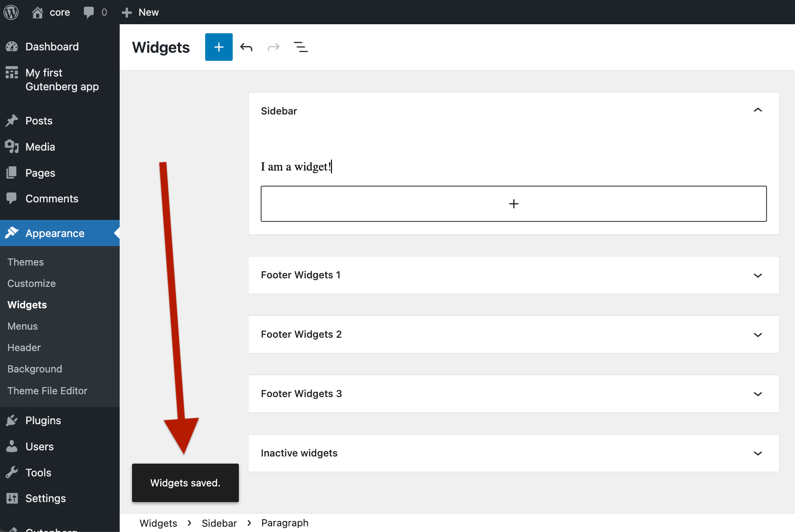Go to Menus under Appearance
The image size is (795, 532).
[23, 326]
